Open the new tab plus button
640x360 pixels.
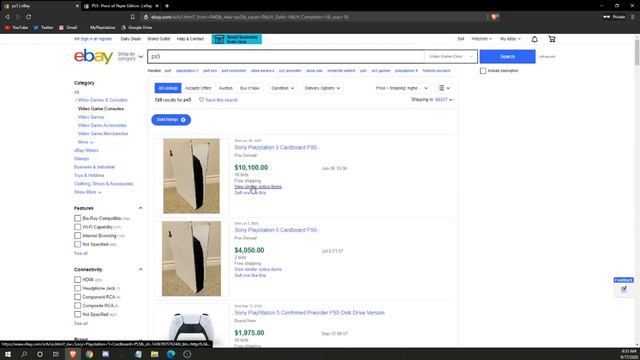167,6
